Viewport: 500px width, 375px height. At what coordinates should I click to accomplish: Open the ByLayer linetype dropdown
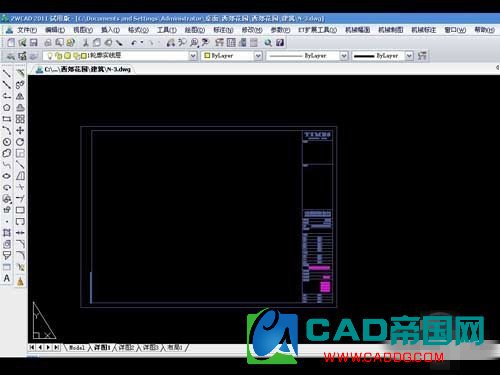344,56
